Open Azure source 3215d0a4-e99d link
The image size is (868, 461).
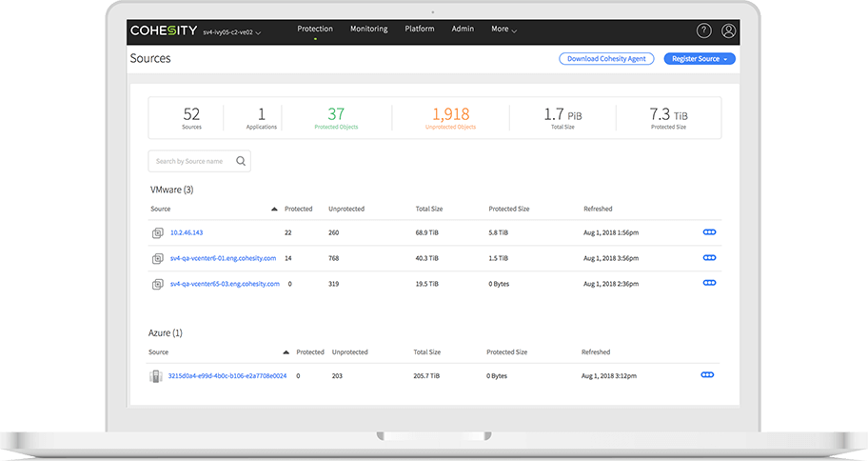point(227,375)
